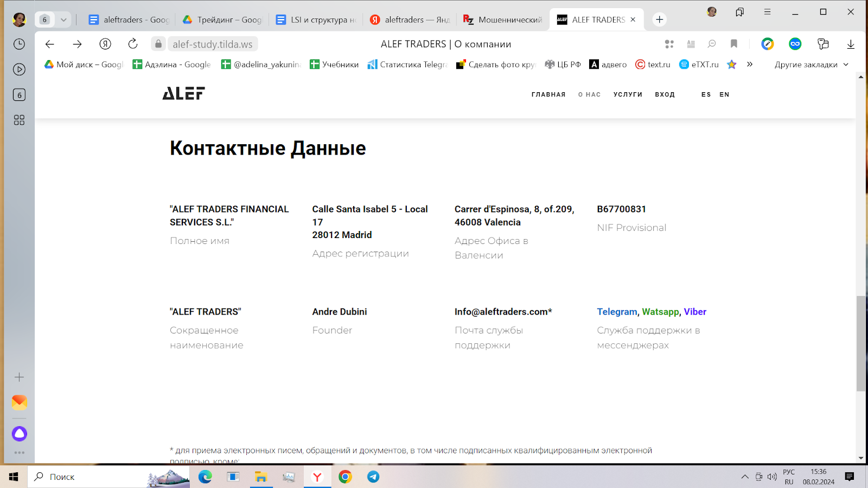868x488 pixels.
Task: Open the Мой диск bookmark
Action: tap(84, 65)
